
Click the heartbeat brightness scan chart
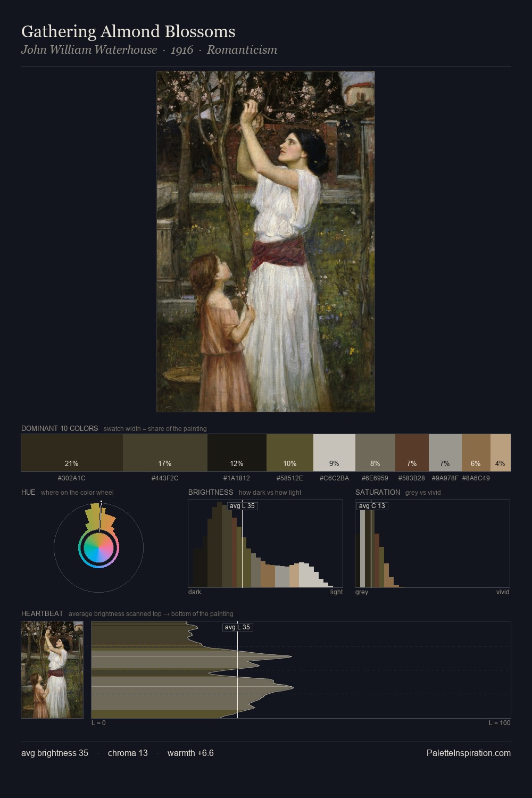coord(301,670)
